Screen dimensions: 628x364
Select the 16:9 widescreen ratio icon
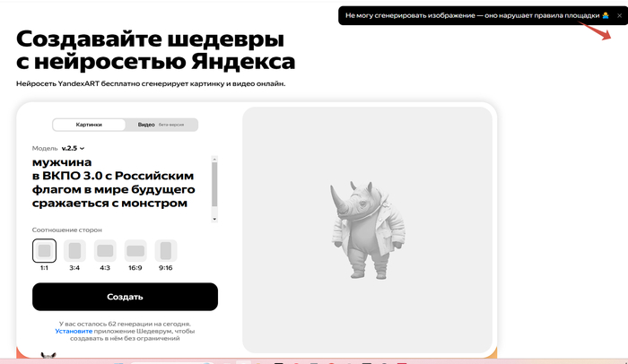135,250
